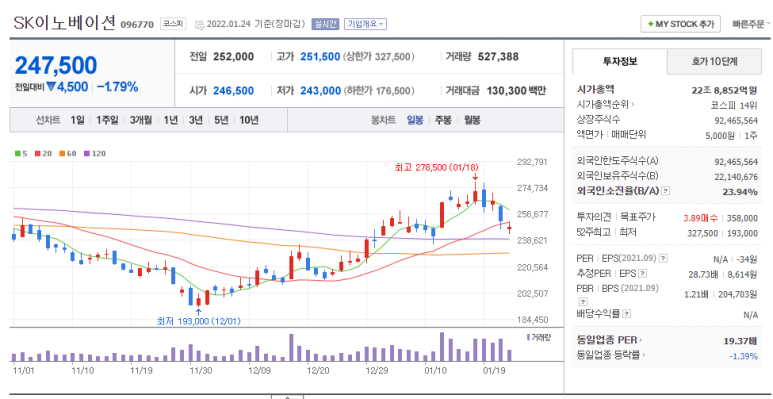Click the -1.79% change value
773x399 pixels.
[x=117, y=87]
